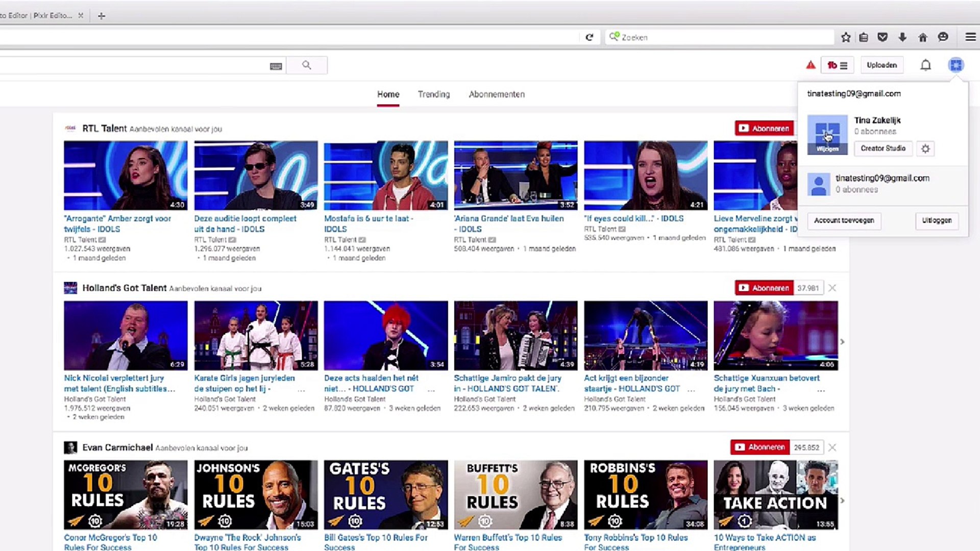Open the on-screen keyboard icon in search box
Viewport: 980px width, 551px height.
[276, 66]
